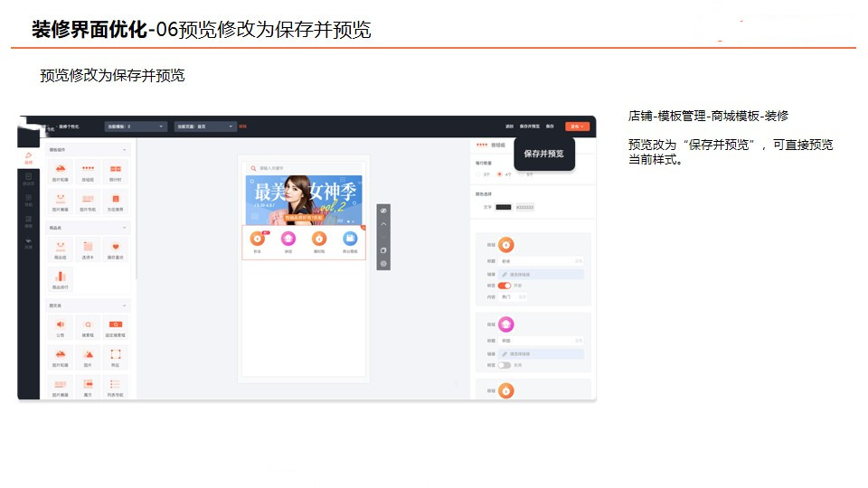
Task: Click the blue shopping bag icon in preview
Action: [x=350, y=239]
